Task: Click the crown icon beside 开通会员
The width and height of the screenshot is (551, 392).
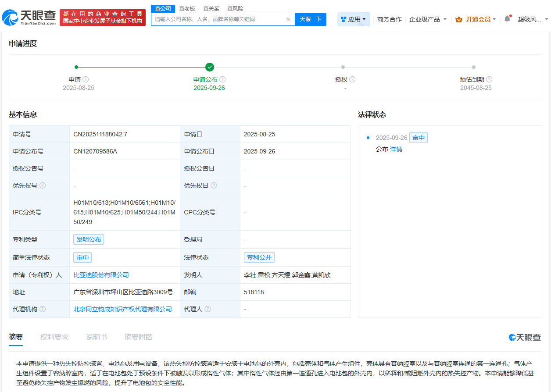Action: tap(459, 19)
